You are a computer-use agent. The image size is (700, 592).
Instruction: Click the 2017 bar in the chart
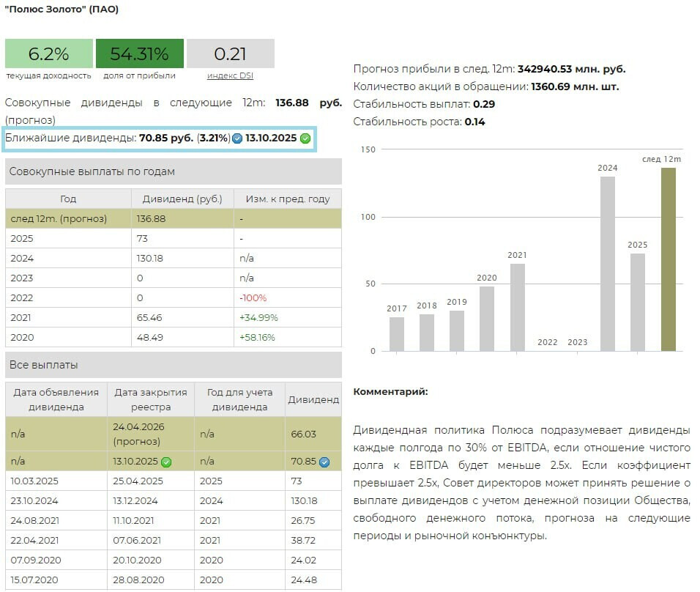tap(397, 334)
